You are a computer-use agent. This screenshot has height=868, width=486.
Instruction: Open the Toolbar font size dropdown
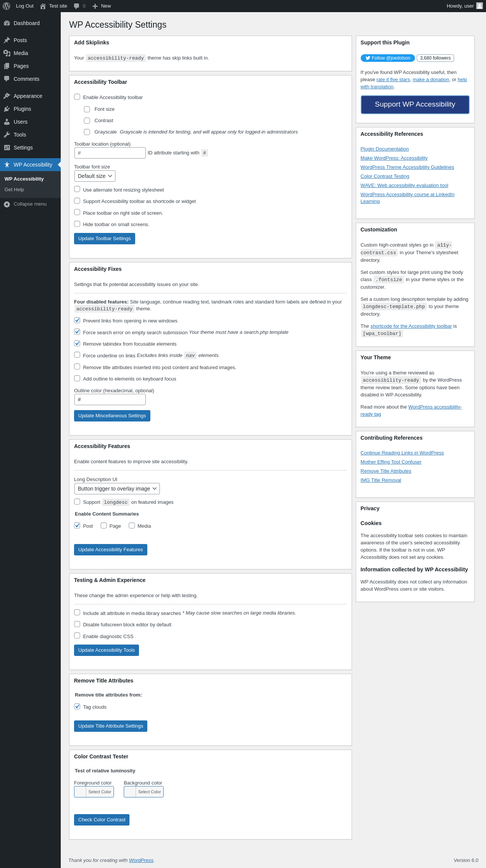95,176
